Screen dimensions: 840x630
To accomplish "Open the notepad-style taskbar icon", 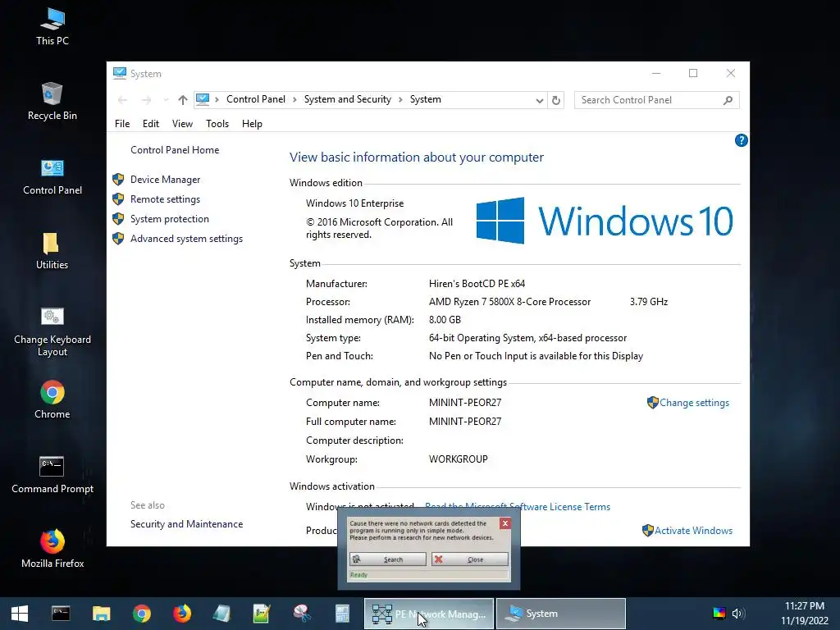I will click(x=221, y=614).
